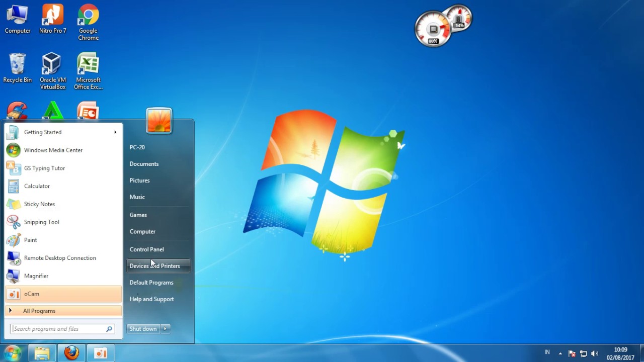Click the GS Typing Tutor icon
Image resolution: width=644 pixels, height=362 pixels.
13,168
